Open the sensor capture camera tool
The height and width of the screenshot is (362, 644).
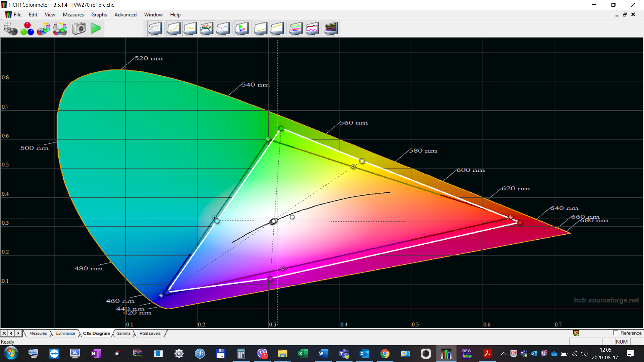click(79, 28)
